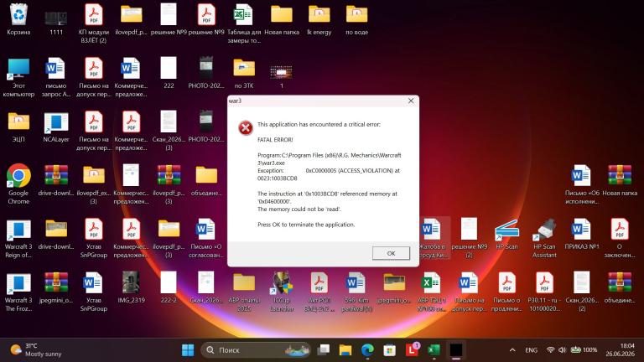Click OK in the war3 error dialog

(391, 253)
